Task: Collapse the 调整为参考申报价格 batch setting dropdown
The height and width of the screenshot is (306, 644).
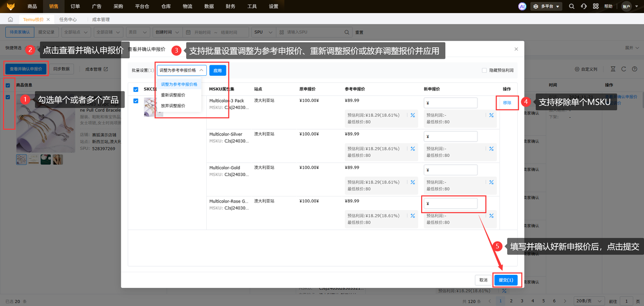Action: pyautogui.click(x=182, y=70)
